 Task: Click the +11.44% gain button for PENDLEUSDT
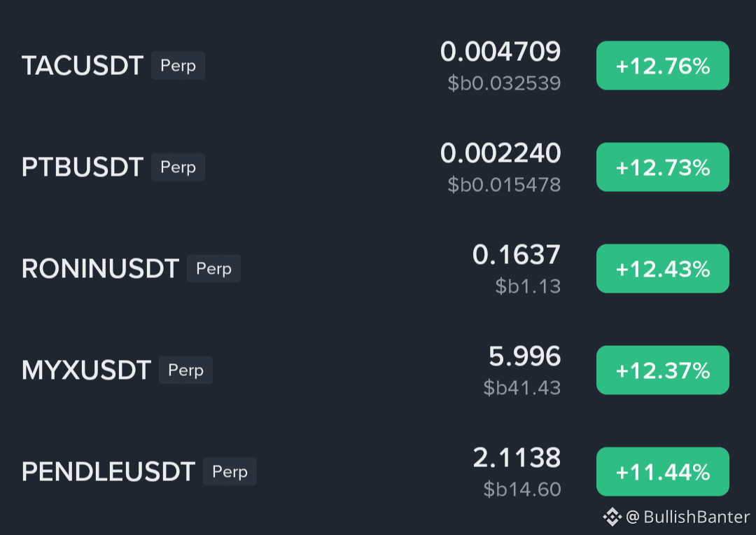(x=662, y=471)
